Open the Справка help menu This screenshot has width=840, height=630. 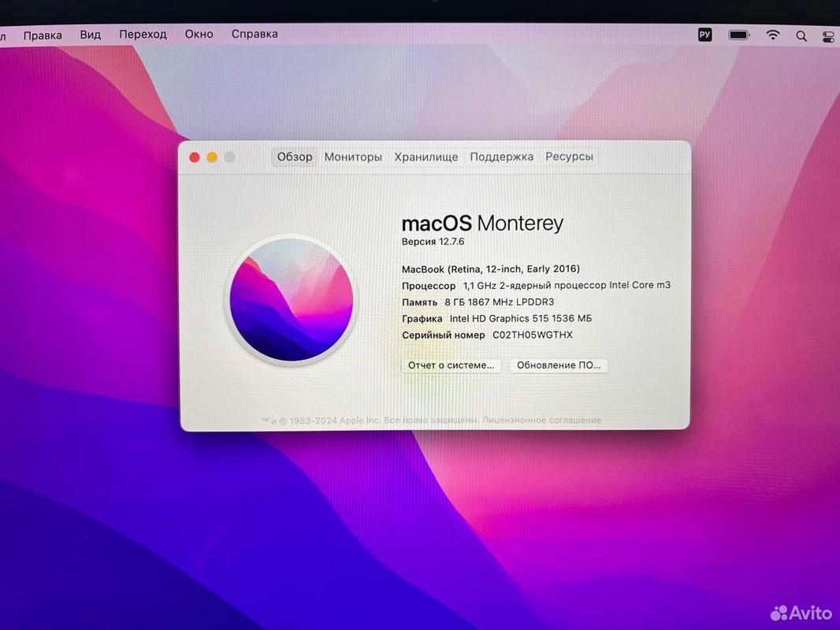tap(255, 34)
